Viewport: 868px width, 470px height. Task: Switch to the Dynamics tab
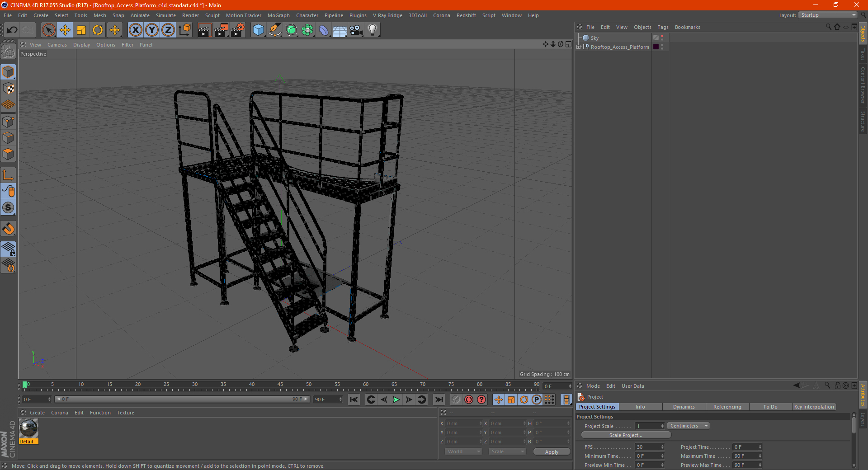tap(684, 407)
